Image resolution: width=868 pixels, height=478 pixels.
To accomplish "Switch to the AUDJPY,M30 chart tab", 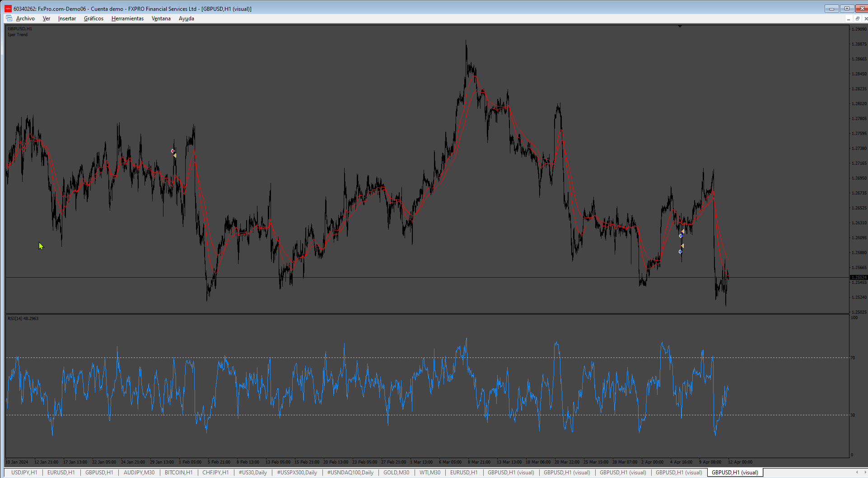I will click(x=139, y=473).
